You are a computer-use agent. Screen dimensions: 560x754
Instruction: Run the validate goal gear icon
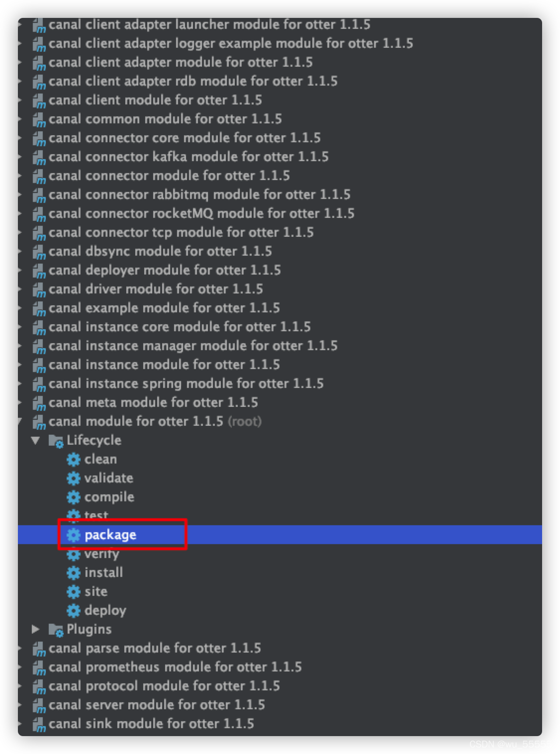[x=73, y=478]
